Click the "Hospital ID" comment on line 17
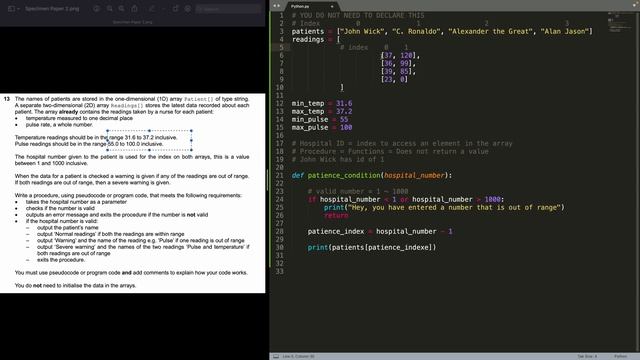This screenshot has height=360, width=640. click(x=402, y=144)
